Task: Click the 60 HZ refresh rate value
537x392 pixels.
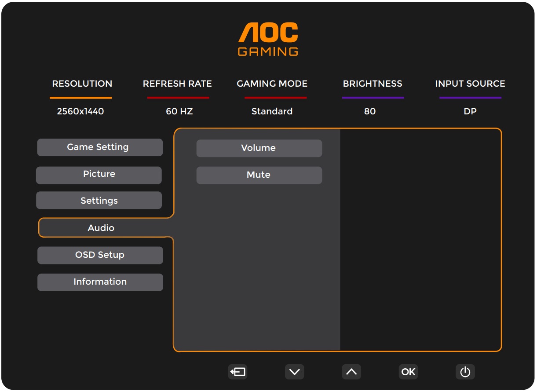Action: click(x=179, y=111)
